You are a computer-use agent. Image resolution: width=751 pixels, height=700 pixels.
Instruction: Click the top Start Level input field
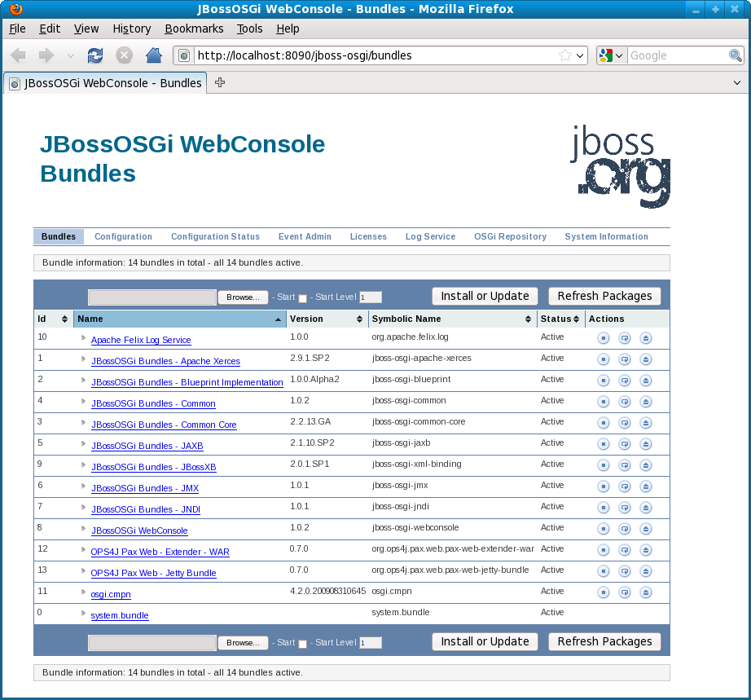pos(371,297)
